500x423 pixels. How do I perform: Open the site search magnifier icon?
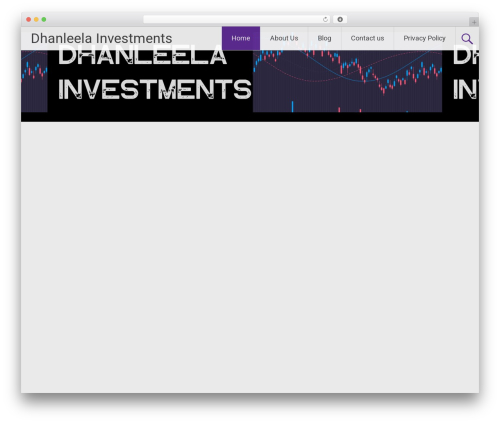(x=467, y=39)
